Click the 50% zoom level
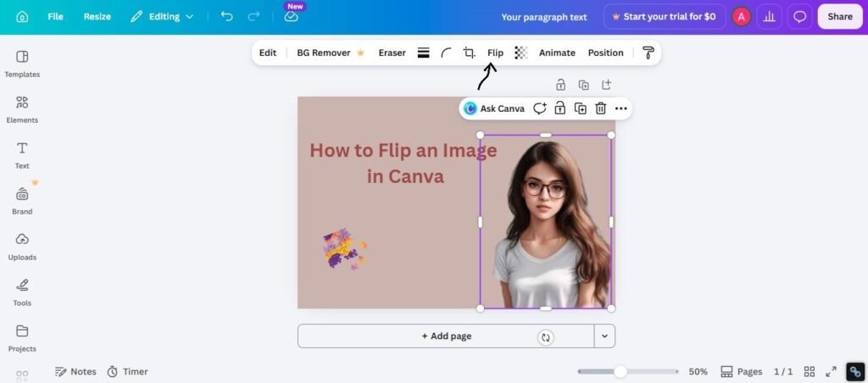 [x=698, y=371]
